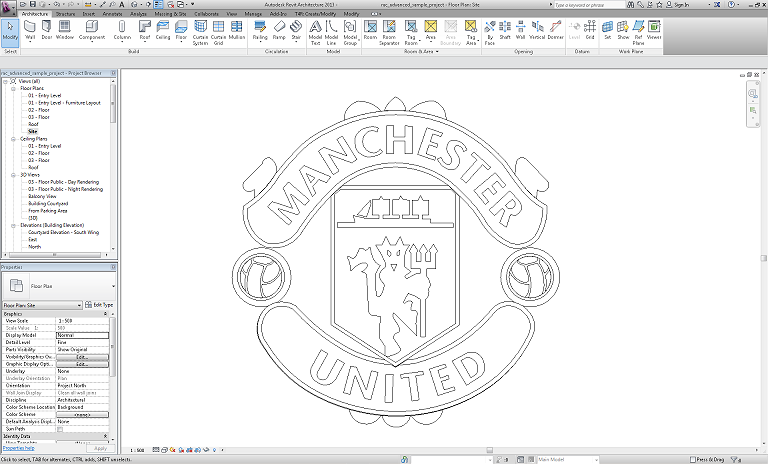The width and height of the screenshot is (768, 464).
Task: Open the Floor Plan type selector dropdown
Action: pos(113,286)
